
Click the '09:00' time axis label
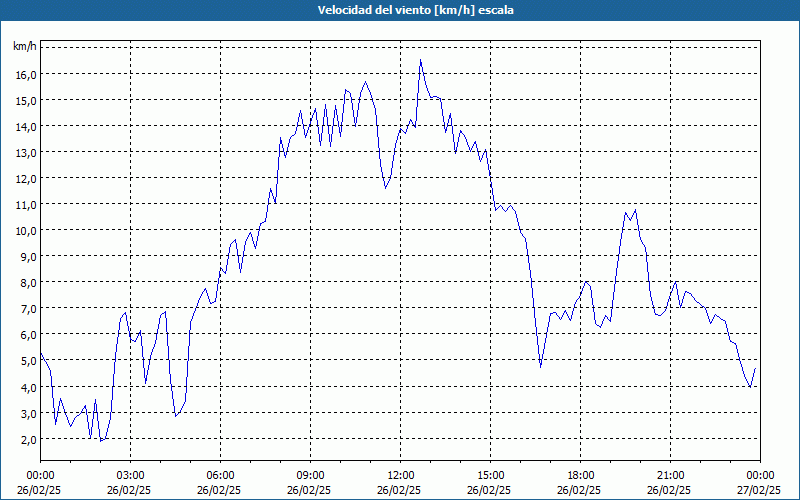coord(310,476)
